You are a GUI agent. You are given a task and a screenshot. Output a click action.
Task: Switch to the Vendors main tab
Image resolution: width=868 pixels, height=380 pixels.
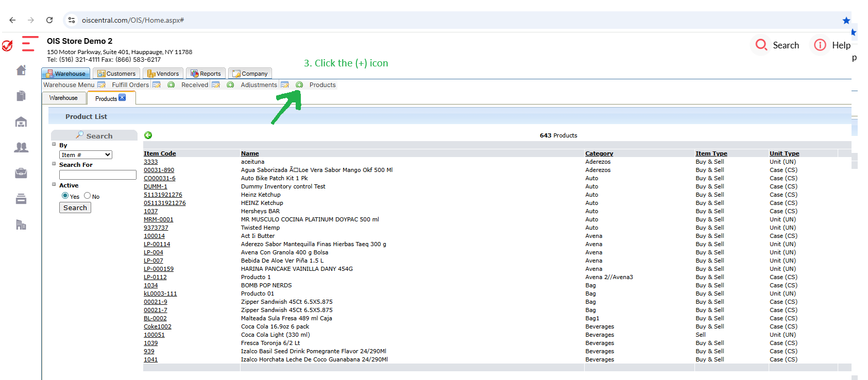pyautogui.click(x=163, y=74)
